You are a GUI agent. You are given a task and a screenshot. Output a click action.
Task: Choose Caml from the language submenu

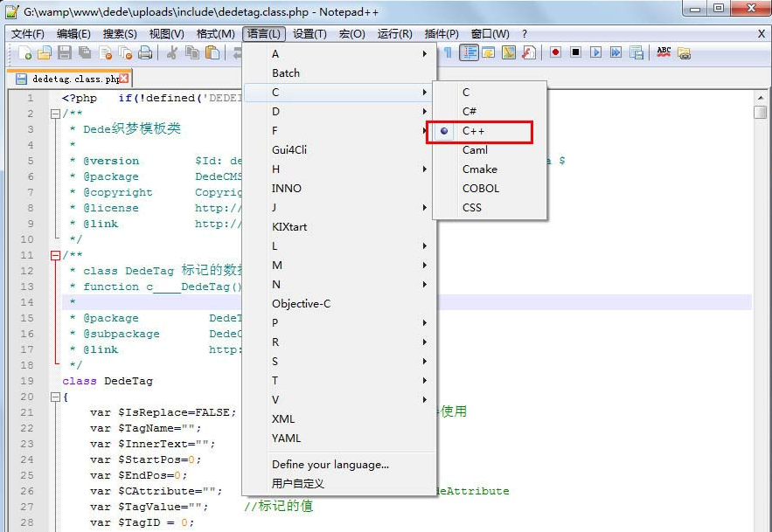[474, 150]
